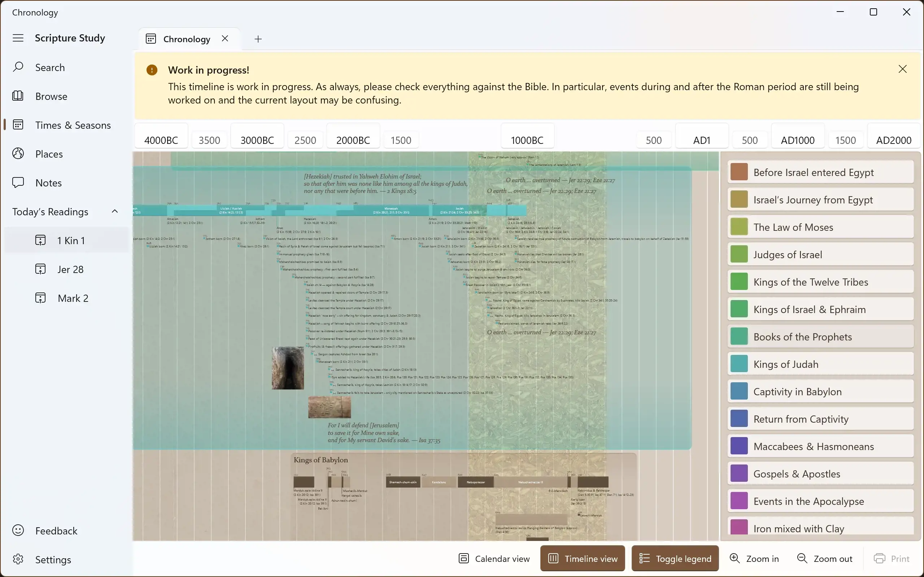The image size is (924, 577).
Task: Open Settings
Action: pos(53,559)
